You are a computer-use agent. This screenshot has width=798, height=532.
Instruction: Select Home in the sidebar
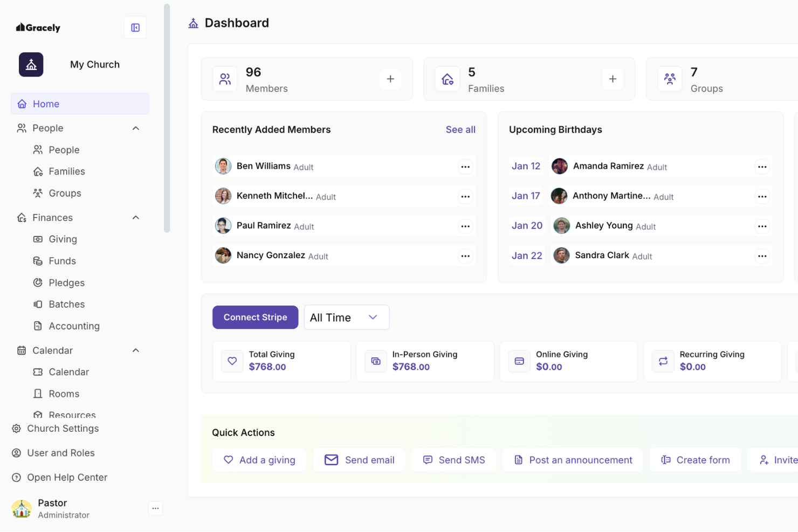point(45,103)
